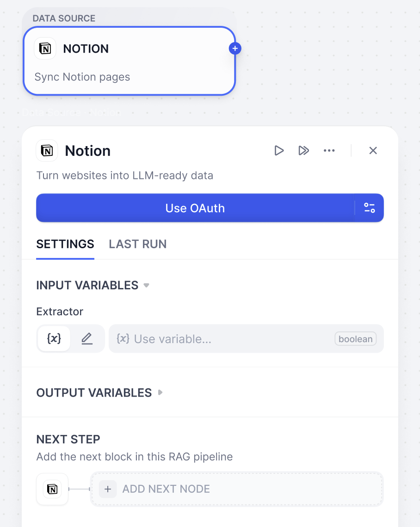This screenshot has height=527, width=420.
Task: Click the blue plus icon on the Notion node
Action: (x=235, y=48)
